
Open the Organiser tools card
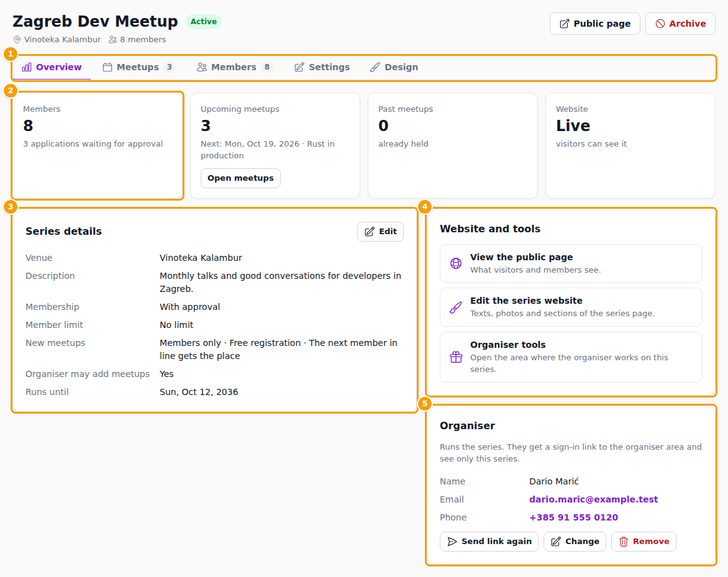pyautogui.click(x=571, y=357)
